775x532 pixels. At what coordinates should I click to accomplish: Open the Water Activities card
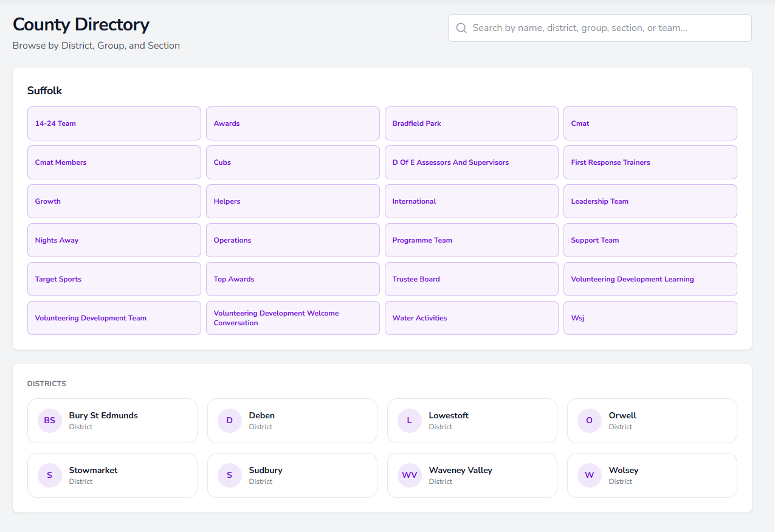coord(472,318)
